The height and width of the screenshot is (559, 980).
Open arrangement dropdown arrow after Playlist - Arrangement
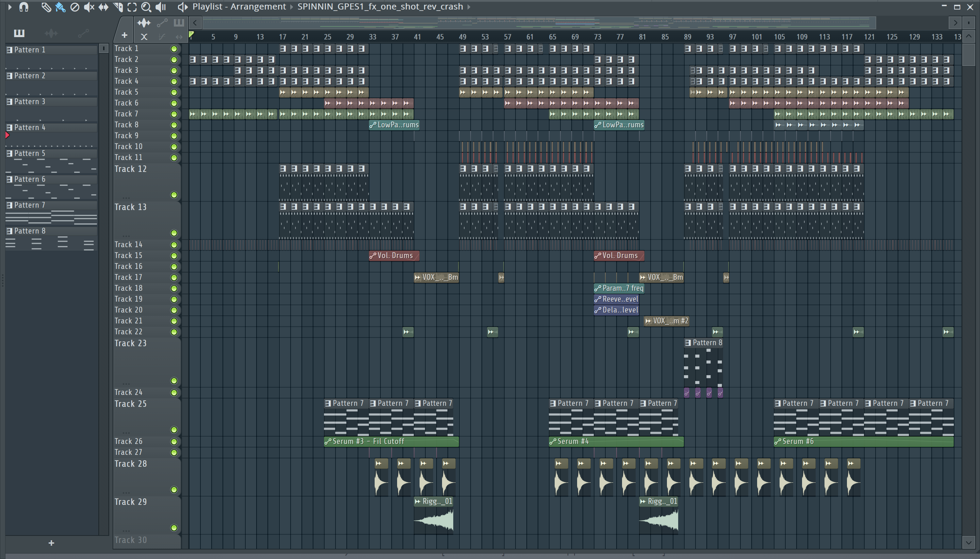(292, 7)
